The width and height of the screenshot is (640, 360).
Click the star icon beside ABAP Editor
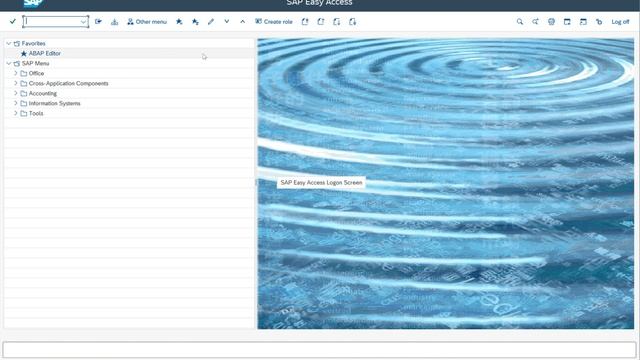(24, 53)
